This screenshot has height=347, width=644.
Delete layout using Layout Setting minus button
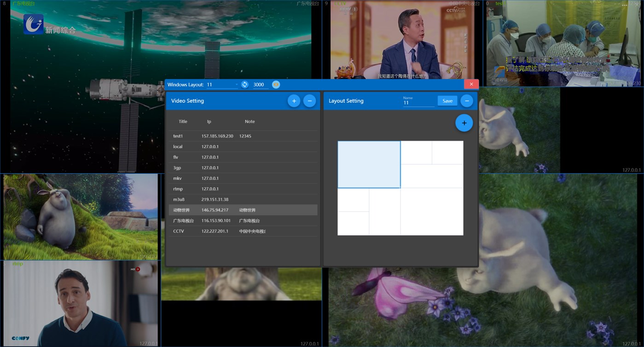466,101
